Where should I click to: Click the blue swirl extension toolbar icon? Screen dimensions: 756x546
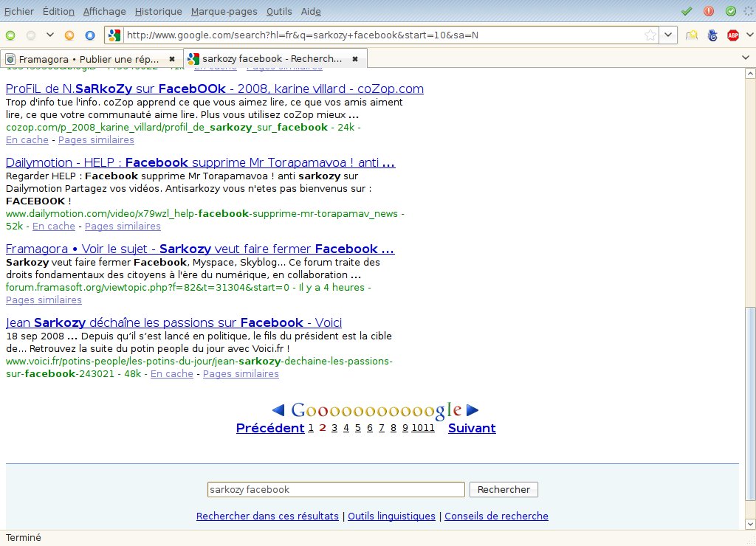point(712,35)
